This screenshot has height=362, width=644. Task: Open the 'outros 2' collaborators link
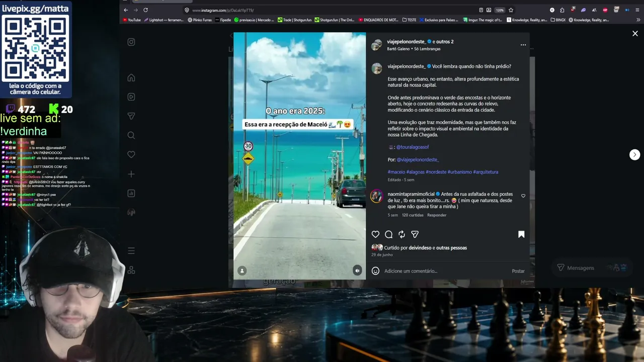tap(445, 42)
